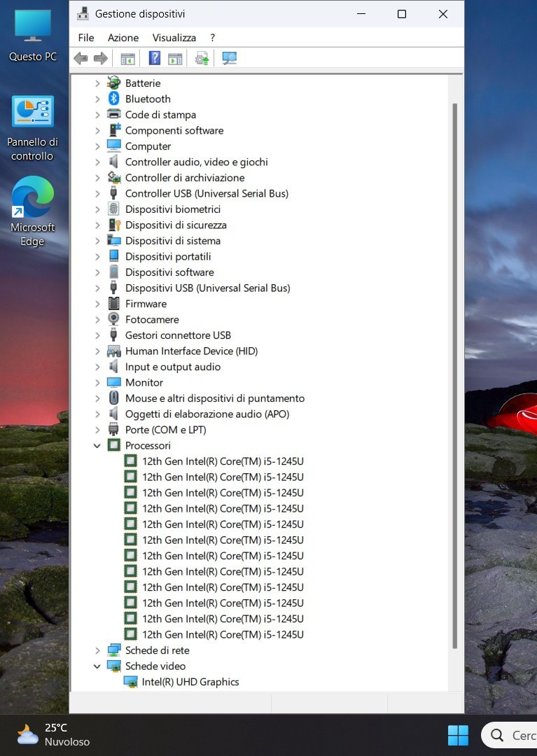
Task: Collapse the Schede video node
Action: [97, 666]
